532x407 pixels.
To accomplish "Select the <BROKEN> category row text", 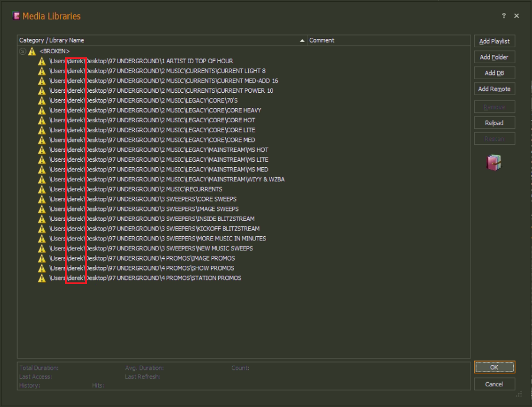I will coord(54,51).
